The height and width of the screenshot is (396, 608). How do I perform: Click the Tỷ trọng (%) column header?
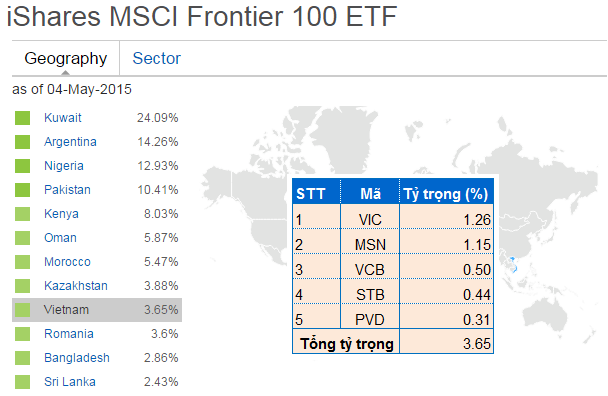[446, 193]
